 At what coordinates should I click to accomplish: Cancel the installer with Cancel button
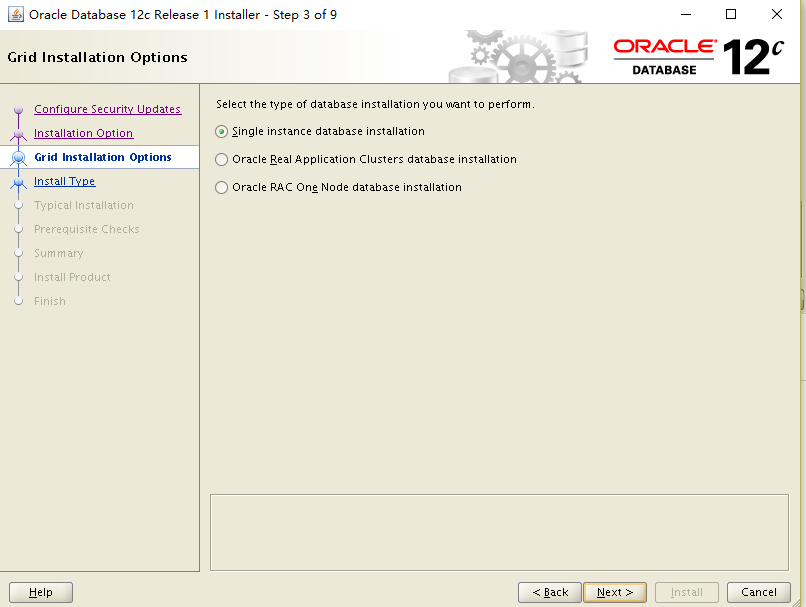tap(759, 592)
